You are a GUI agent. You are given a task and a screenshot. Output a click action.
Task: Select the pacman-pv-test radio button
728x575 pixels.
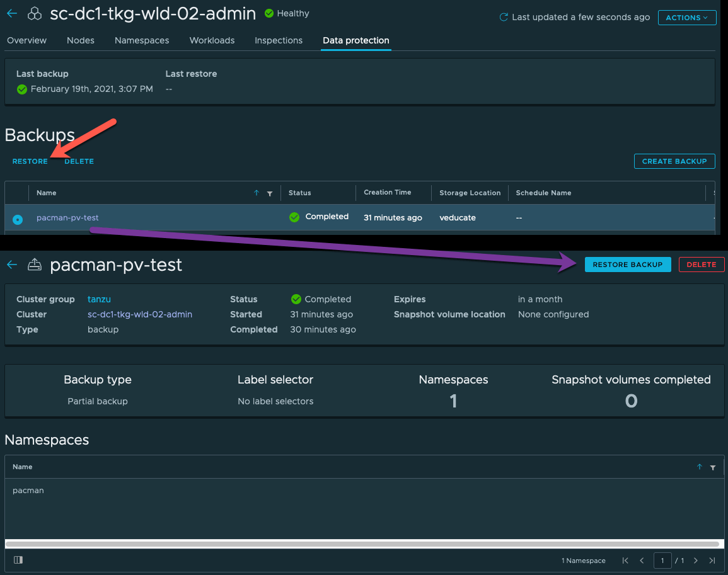point(18,219)
